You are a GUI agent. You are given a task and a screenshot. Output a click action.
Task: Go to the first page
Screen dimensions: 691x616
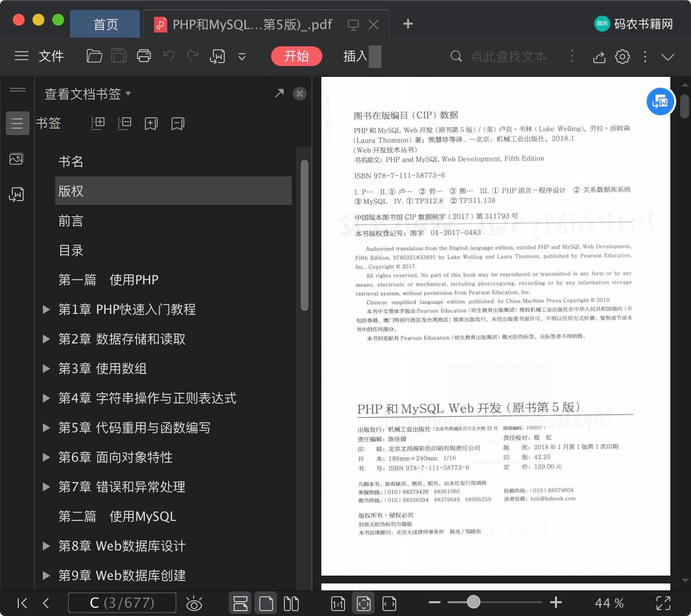point(22,603)
